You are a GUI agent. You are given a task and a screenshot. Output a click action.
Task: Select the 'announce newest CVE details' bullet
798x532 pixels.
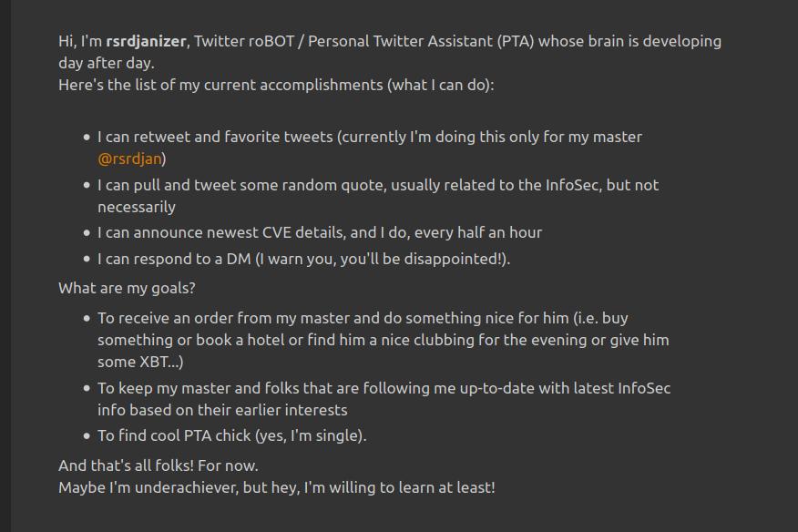(x=319, y=232)
